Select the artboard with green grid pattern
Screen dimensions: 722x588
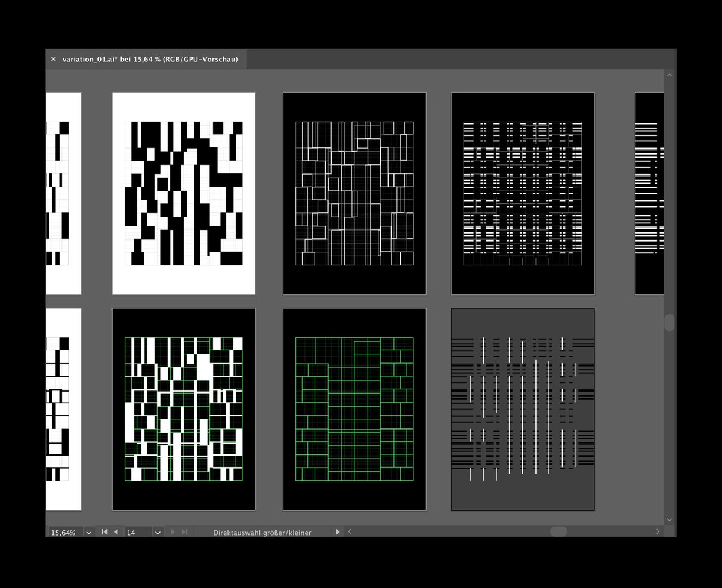(354, 408)
